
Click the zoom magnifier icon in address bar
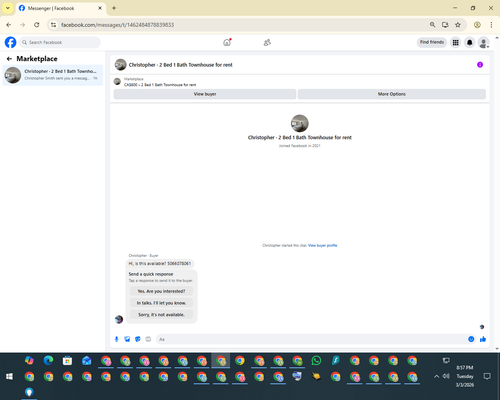point(432,25)
